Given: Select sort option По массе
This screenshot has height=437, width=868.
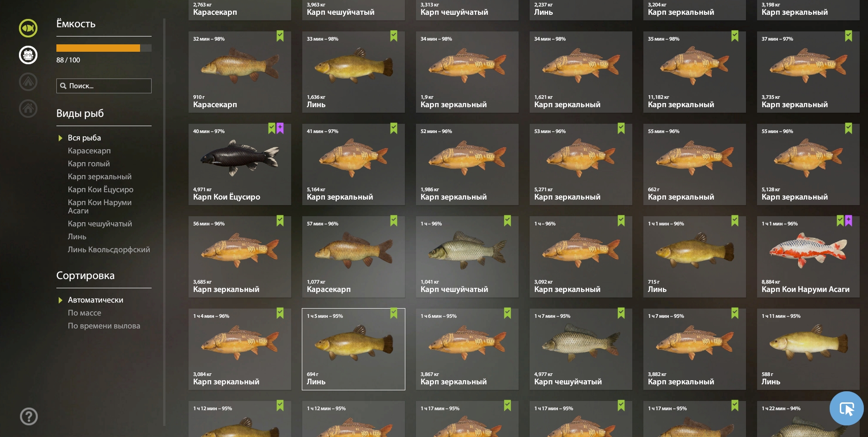Looking at the screenshot, I should coord(85,313).
